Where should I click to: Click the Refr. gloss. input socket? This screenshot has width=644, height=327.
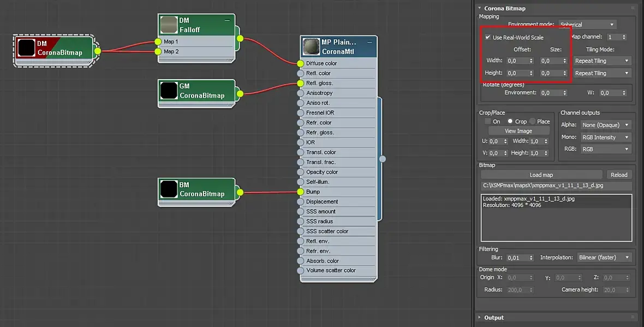tap(301, 132)
